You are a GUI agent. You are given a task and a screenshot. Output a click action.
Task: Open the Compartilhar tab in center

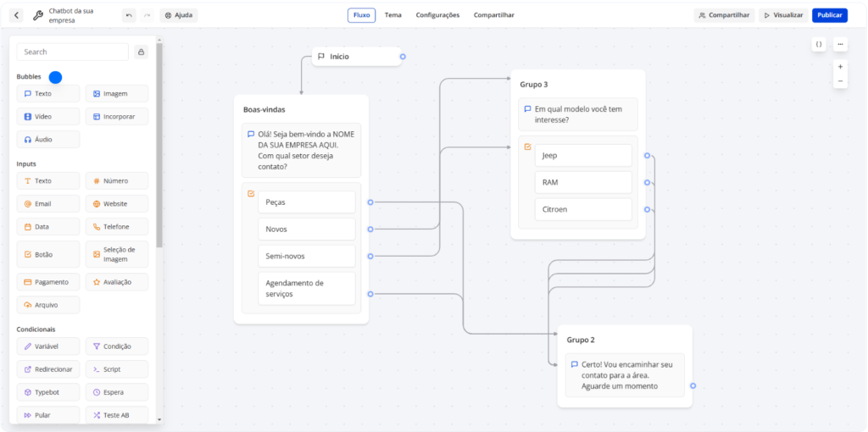tap(494, 15)
